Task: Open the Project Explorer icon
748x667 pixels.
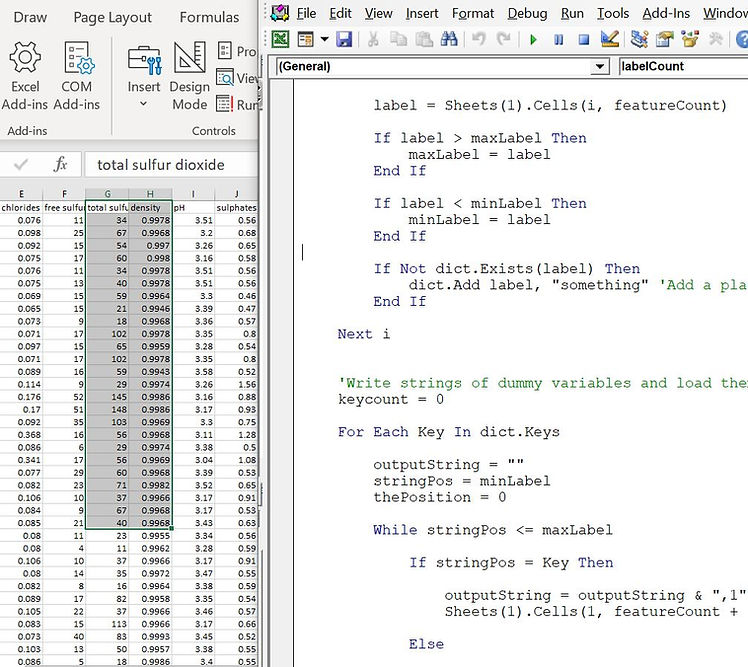Action: click(x=639, y=39)
